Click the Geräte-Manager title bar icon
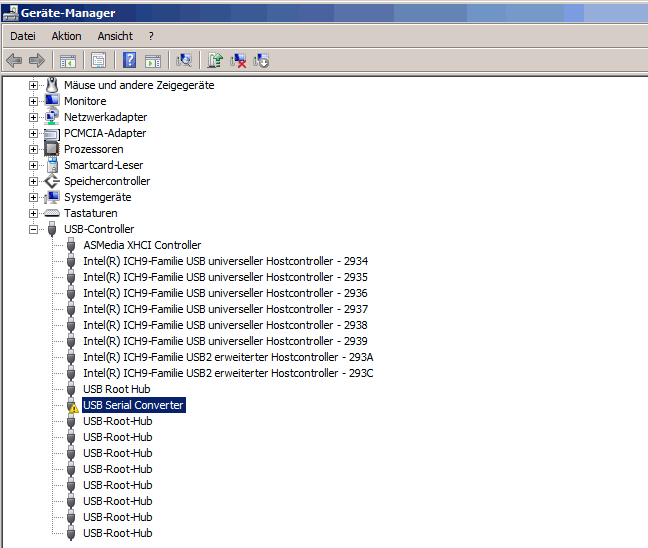The width and height of the screenshot is (648, 548). [10, 13]
